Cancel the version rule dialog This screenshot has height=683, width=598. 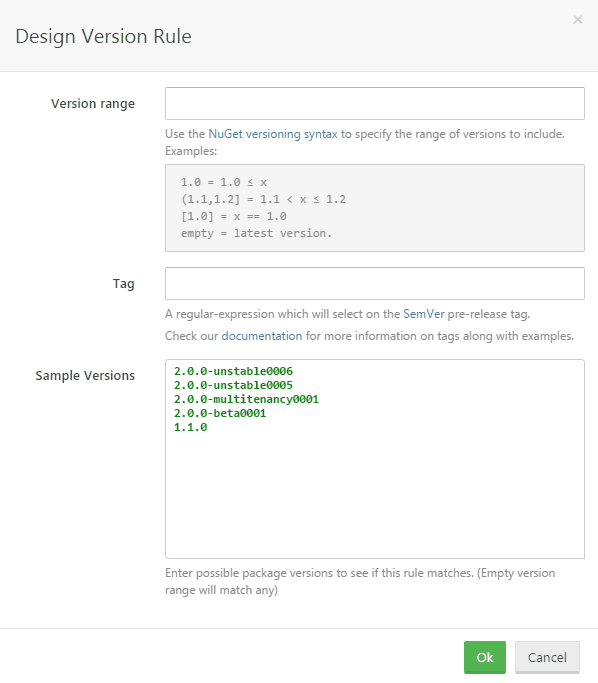click(547, 657)
